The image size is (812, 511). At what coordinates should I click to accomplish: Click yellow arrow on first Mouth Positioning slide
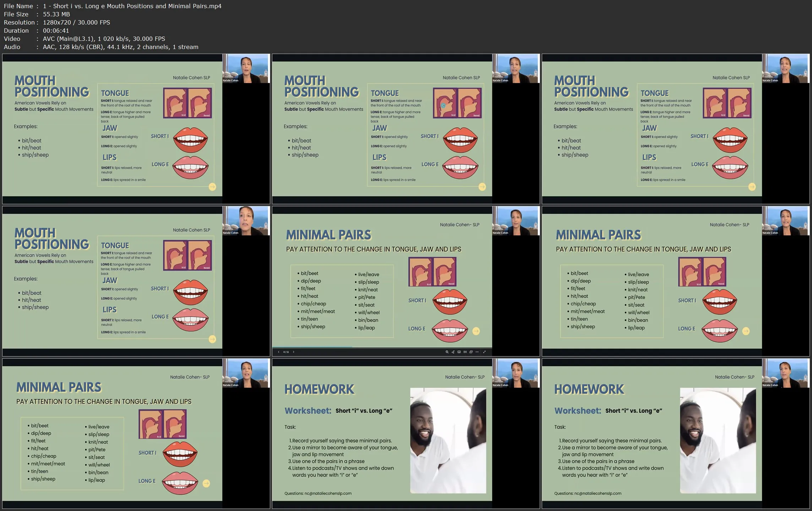pyautogui.click(x=212, y=187)
